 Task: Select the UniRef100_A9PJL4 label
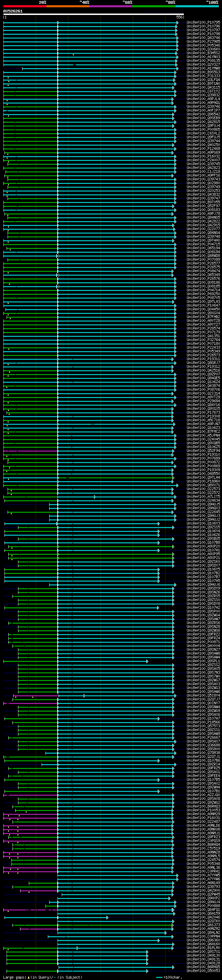point(203,99)
